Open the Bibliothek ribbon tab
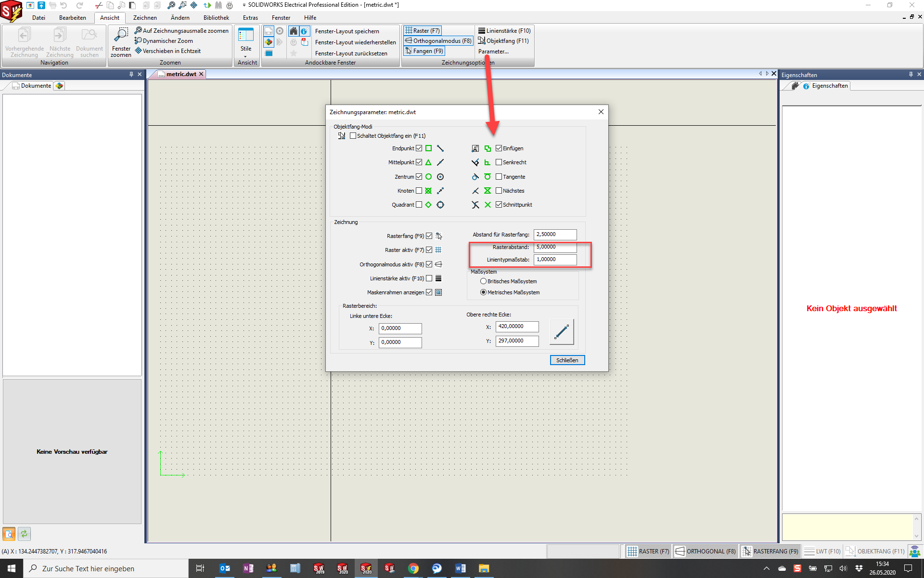The image size is (924, 578). coord(216,18)
